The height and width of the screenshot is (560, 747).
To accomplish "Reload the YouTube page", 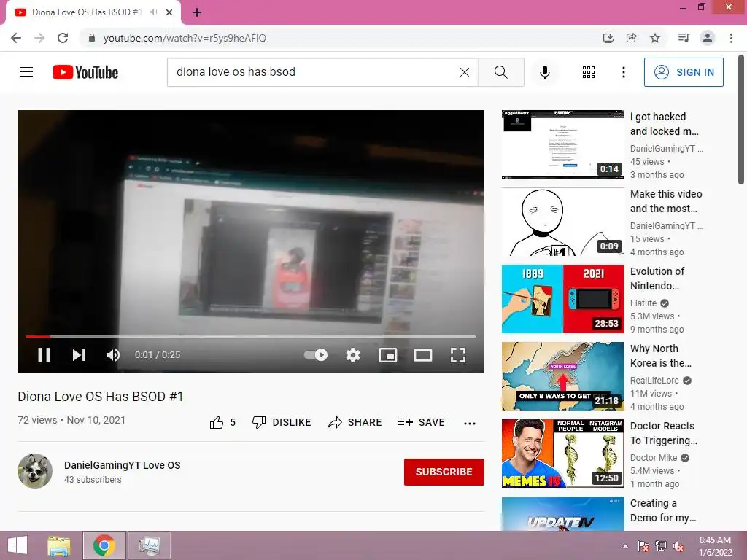I will [x=63, y=38].
